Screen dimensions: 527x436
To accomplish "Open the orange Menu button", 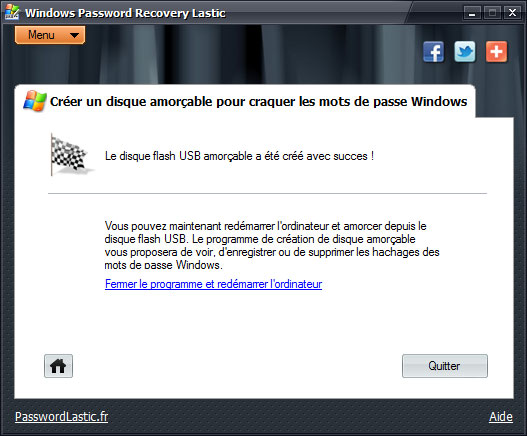I will [x=50, y=35].
